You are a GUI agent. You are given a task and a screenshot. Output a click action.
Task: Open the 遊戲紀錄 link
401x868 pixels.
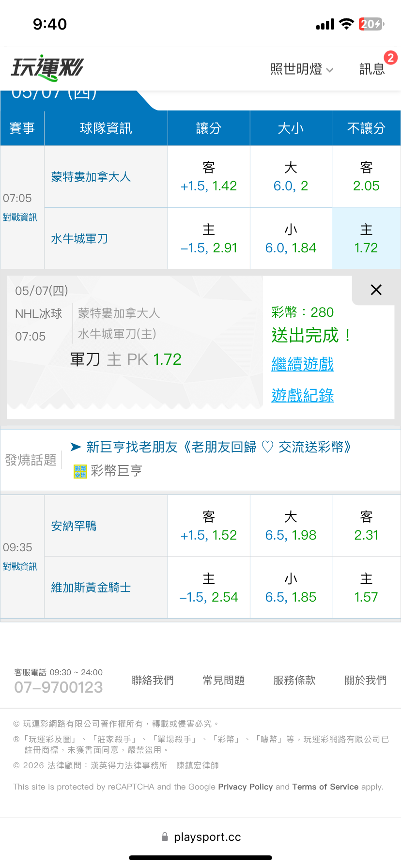(303, 396)
